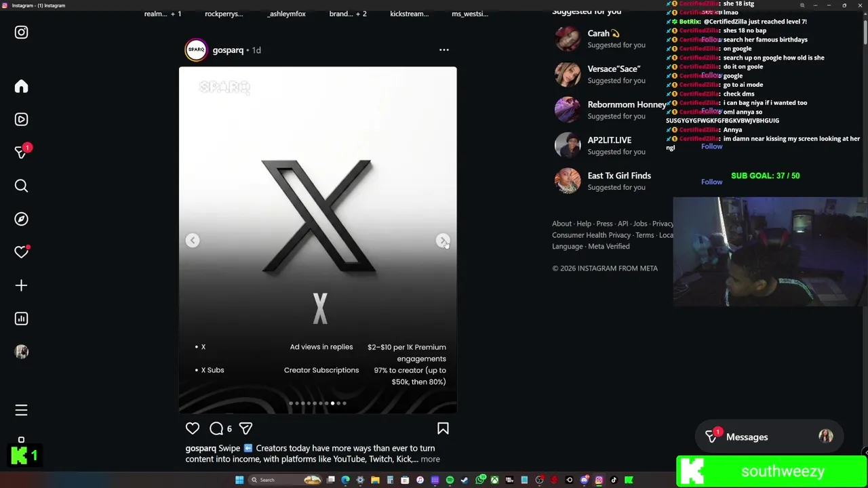Open your profile avatar in the sidebar

tap(21, 352)
